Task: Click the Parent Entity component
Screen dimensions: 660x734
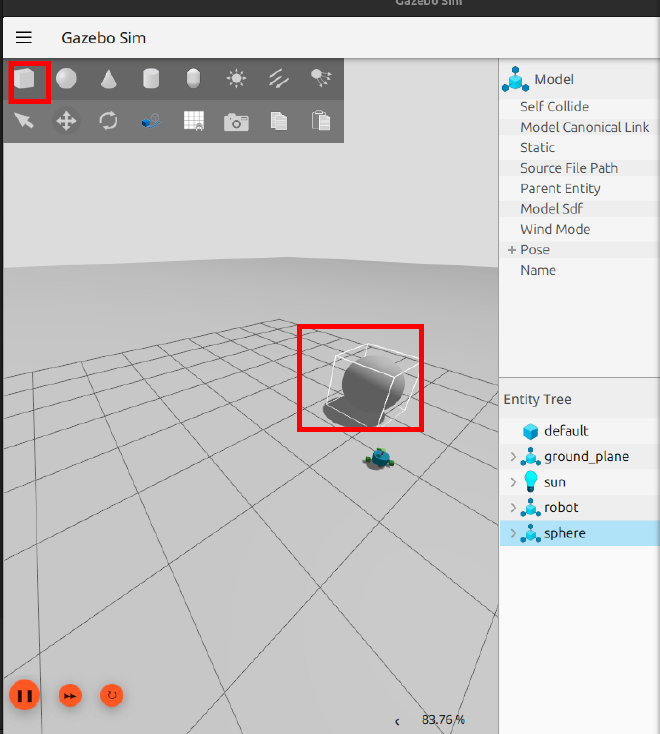Action: click(579, 189)
